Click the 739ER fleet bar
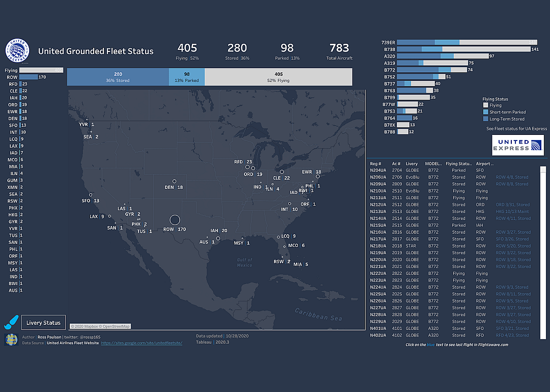Screen dimensions: 550x392 (x=467, y=42)
